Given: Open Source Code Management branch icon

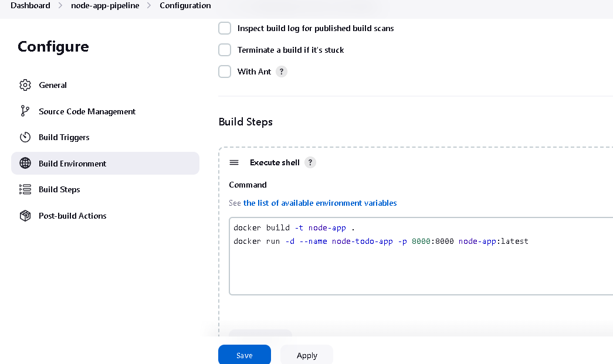Looking at the screenshot, I should pyautogui.click(x=25, y=111).
